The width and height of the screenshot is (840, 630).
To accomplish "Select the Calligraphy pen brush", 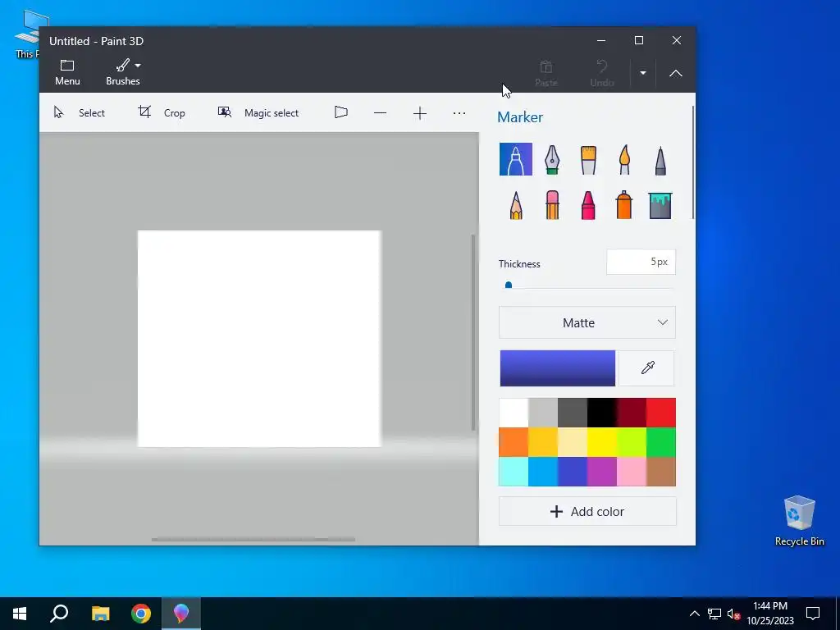I will tap(552, 159).
